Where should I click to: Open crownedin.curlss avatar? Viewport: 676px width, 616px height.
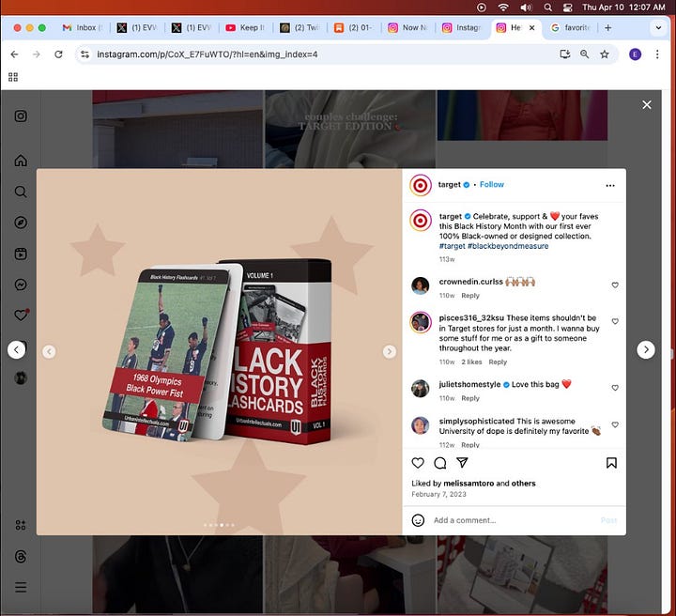[x=421, y=285]
